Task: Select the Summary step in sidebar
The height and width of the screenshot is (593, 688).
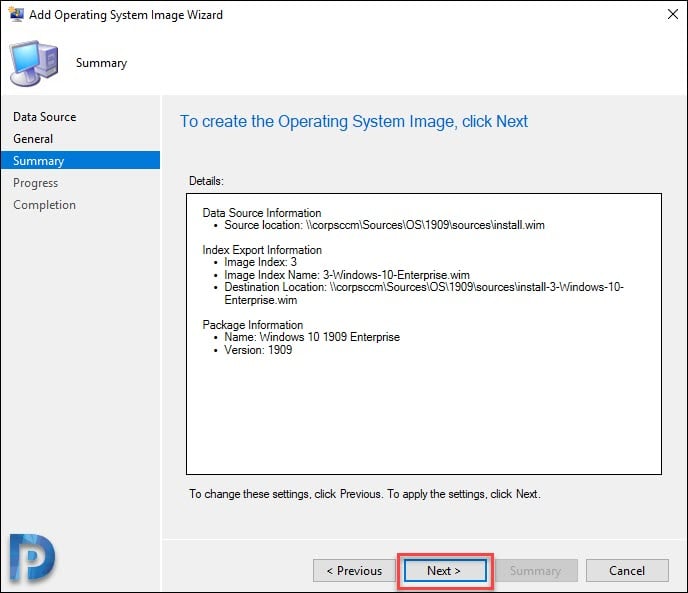Action: pos(80,161)
